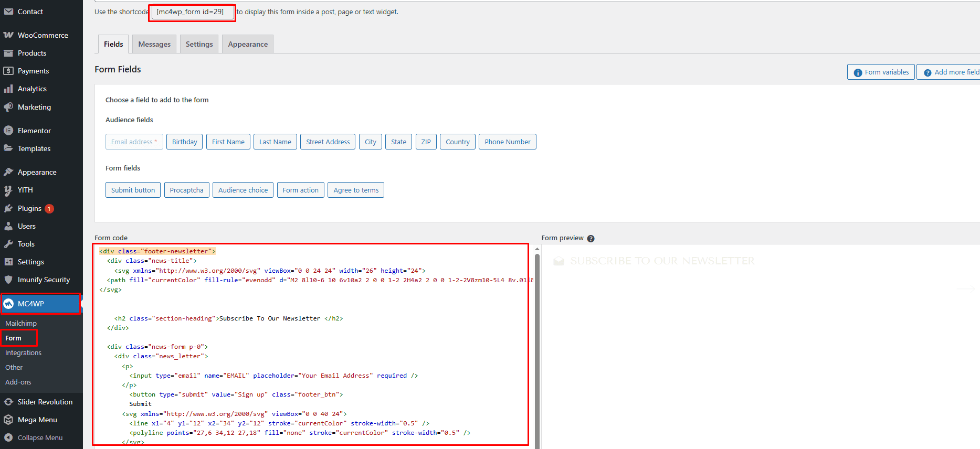Click the form code vertical scrollbar thumb

pos(537,351)
